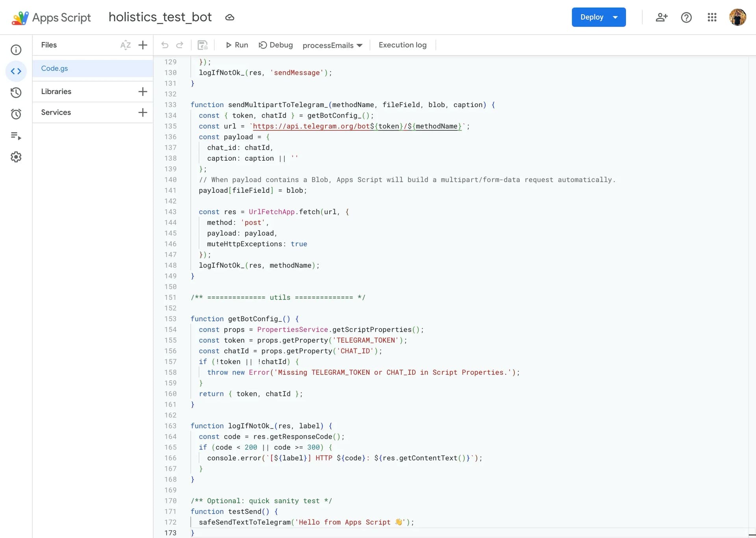Image resolution: width=756 pixels, height=538 pixels.
Task: Open the Execution log
Action: [402, 45]
